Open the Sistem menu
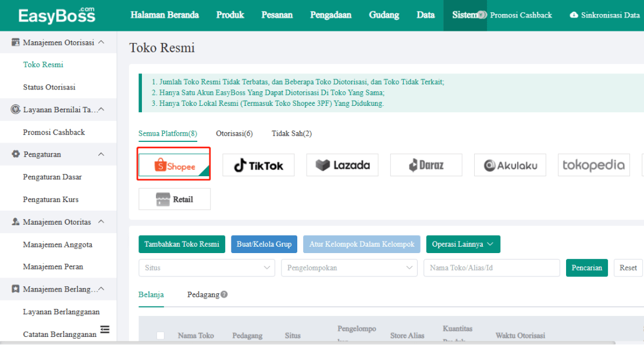The width and height of the screenshot is (644, 345). coord(465,15)
